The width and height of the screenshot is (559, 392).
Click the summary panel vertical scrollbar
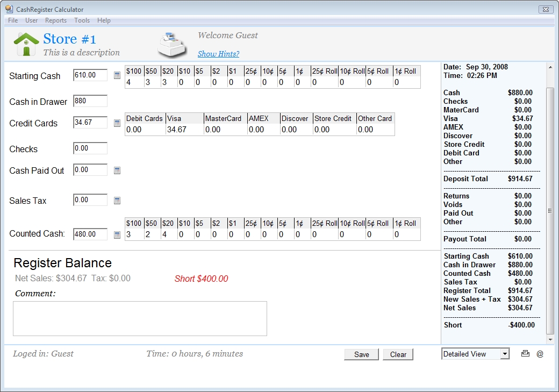click(x=550, y=210)
